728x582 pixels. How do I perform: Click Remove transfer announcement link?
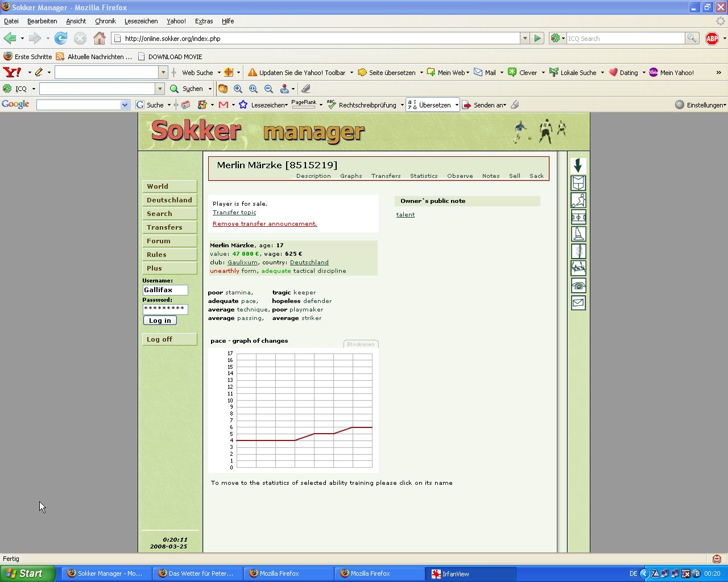264,224
